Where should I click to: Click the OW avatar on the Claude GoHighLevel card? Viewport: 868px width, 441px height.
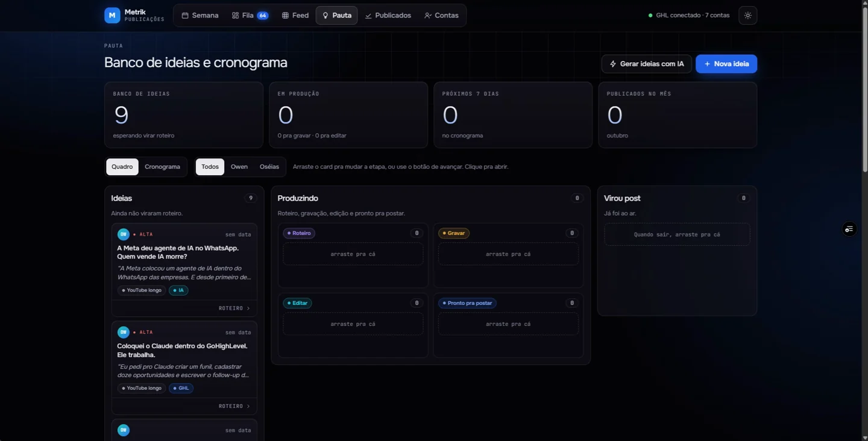(x=124, y=332)
